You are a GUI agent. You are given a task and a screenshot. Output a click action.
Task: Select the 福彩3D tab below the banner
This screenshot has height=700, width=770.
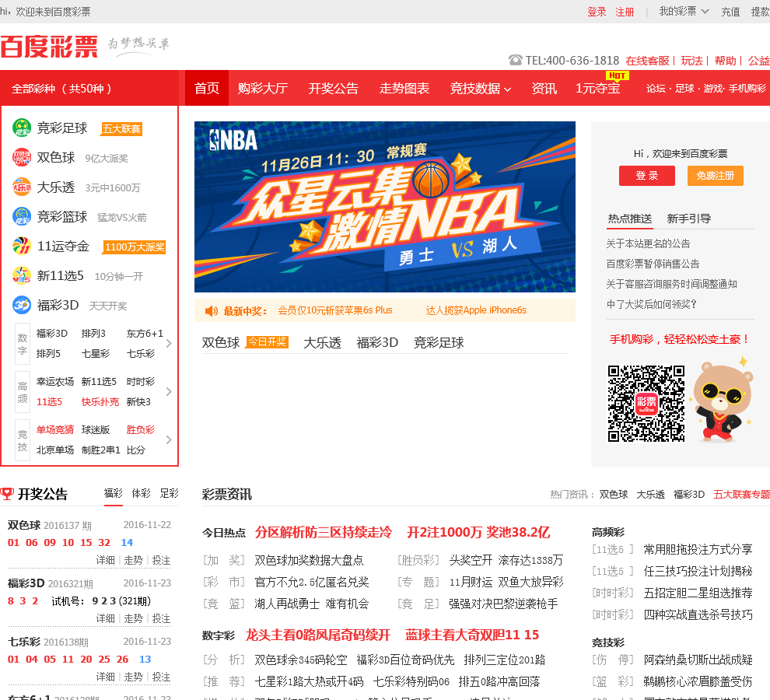[377, 342]
